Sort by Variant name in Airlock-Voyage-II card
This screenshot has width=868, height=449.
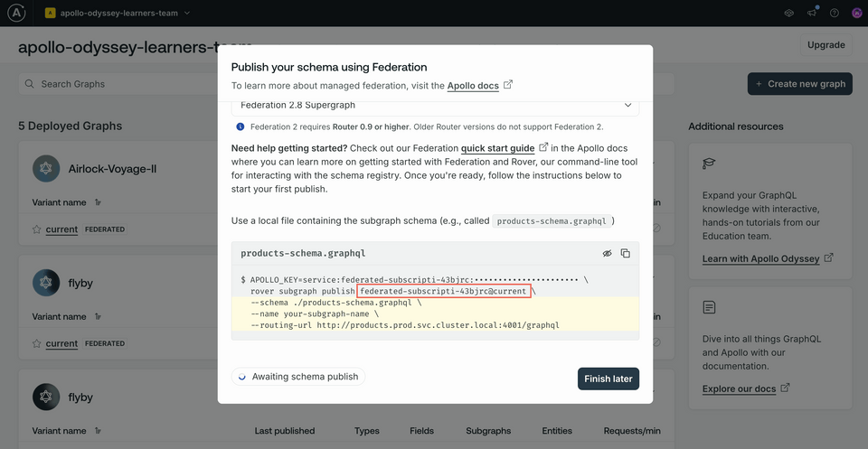click(x=66, y=202)
